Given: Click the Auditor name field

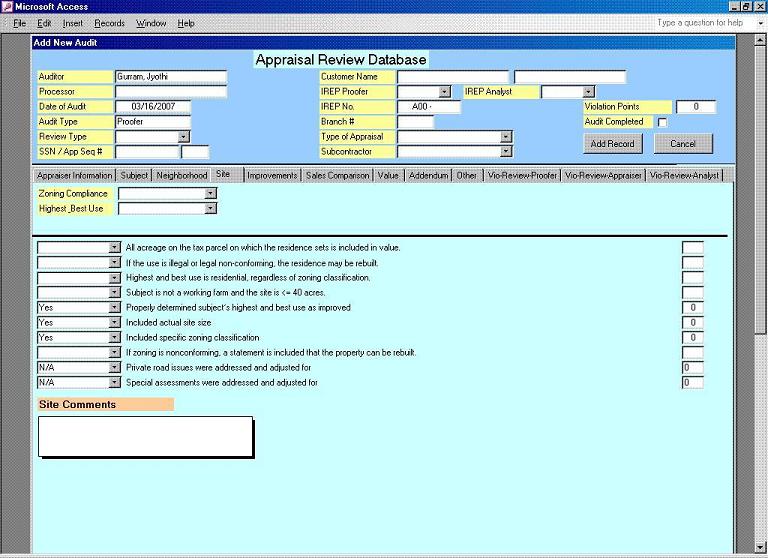Looking at the screenshot, I should tap(171, 77).
